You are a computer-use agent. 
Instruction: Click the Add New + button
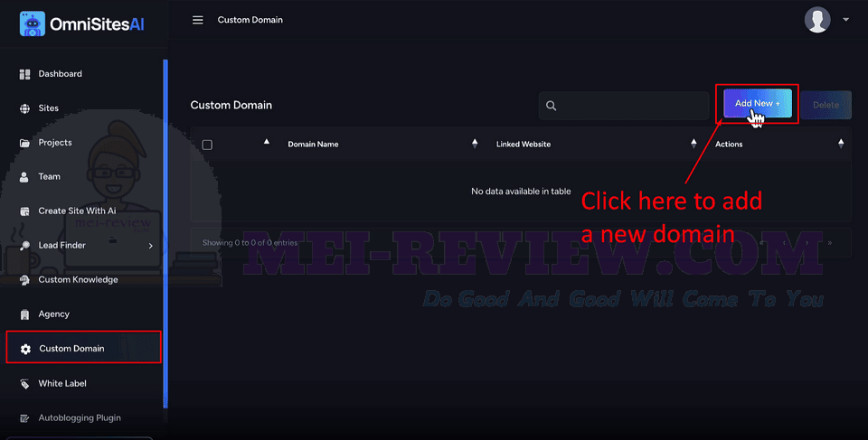[758, 104]
